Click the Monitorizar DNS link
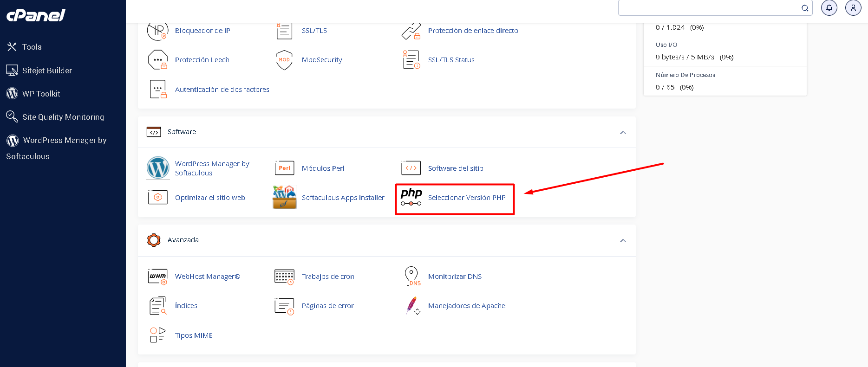This screenshot has height=367, width=868. click(x=455, y=277)
